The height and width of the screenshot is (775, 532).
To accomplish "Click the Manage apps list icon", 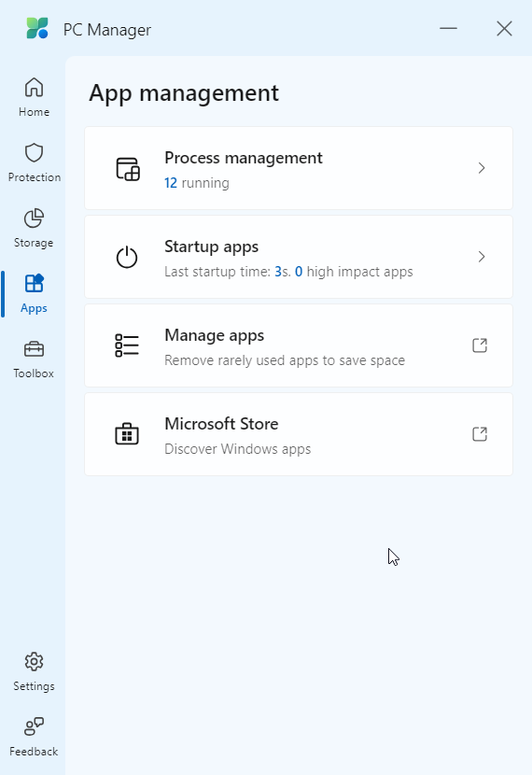I will [x=127, y=345].
